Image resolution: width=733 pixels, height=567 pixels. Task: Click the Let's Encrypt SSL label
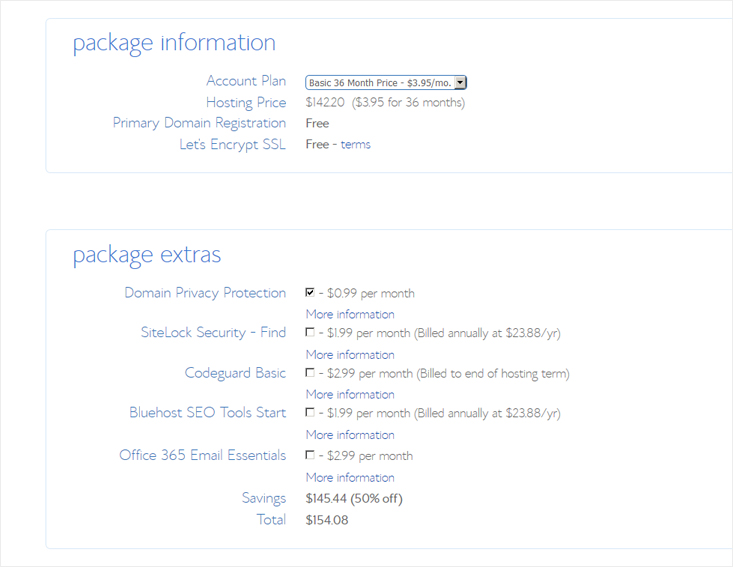point(232,144)
